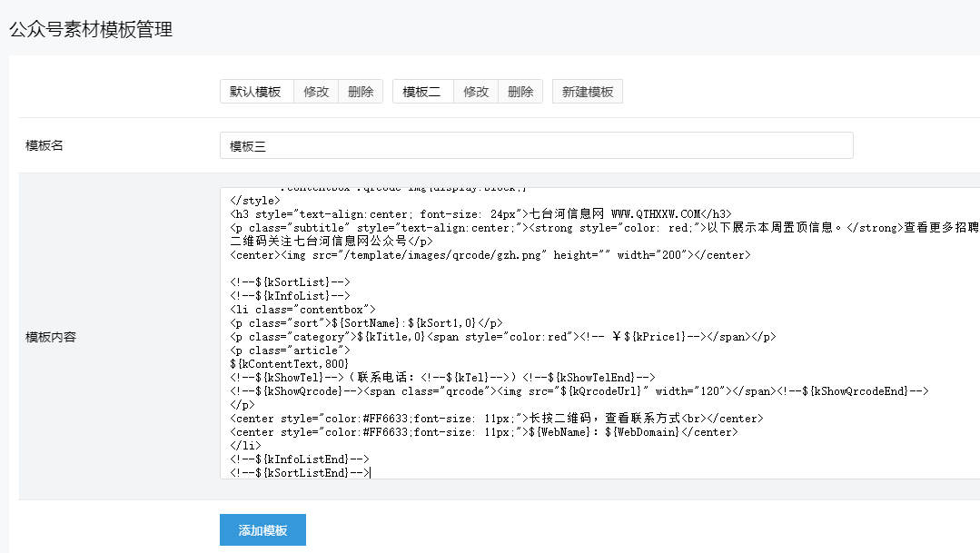Click the ${kContentText,800} line in editor
This screenshot has height=553, width=980.
coord(290,364)
